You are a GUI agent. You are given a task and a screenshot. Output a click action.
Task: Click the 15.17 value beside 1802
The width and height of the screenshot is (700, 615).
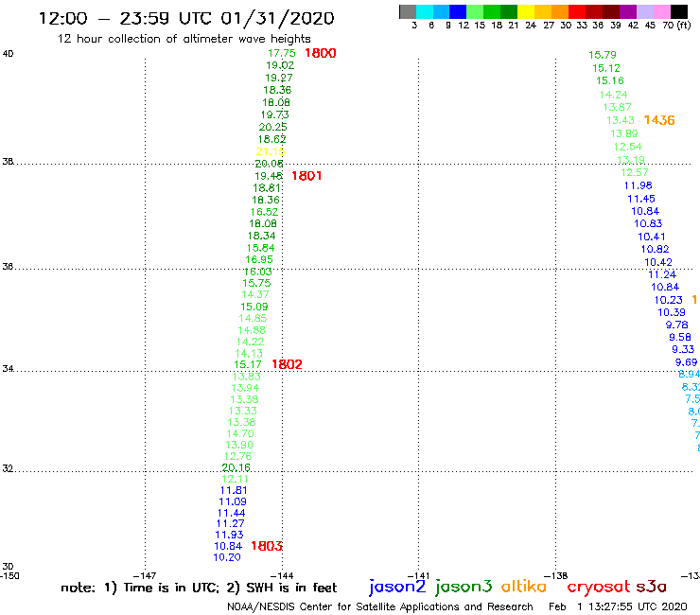point(248,364)
